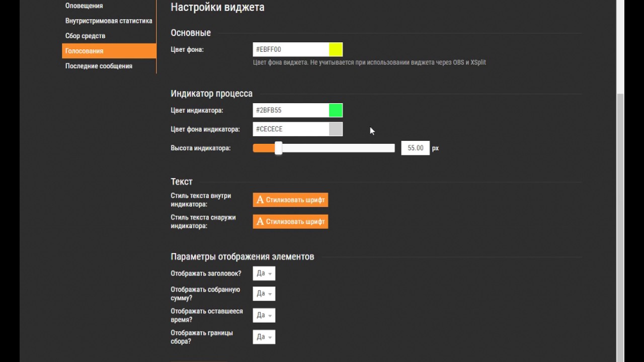644x362 pixels.
Task: Click the Параметры отображения элементов heading
Action: pyautogui.click(x=243, y=256)
